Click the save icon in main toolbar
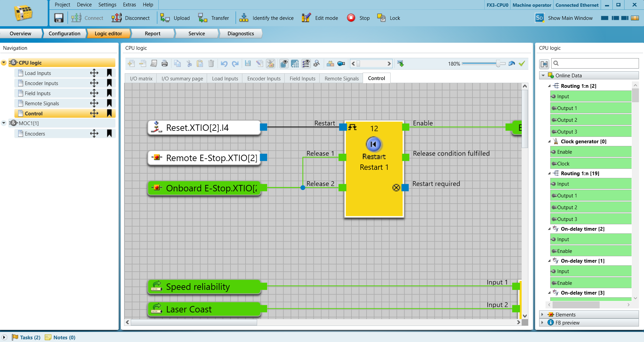644x342 pixels. click(59, 18)
